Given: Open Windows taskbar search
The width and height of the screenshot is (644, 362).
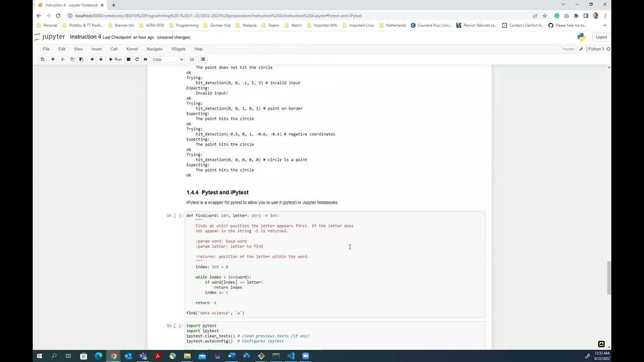Looking at the screenshot, I should tap(54, 356).
